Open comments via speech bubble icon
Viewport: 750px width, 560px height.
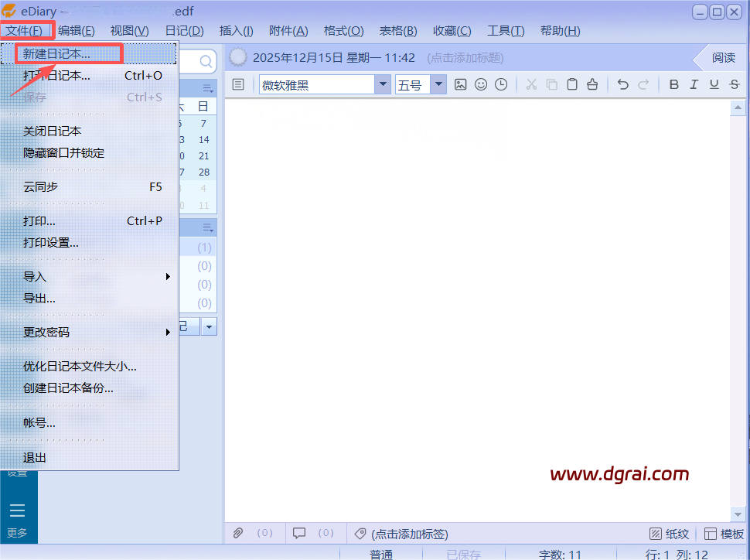299,533
